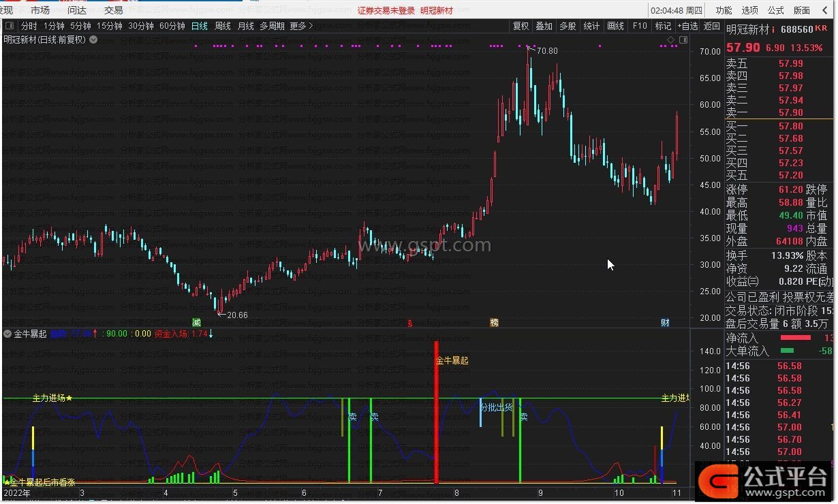Click the 净流入 red flow bar
Screen dimensions: 838x504
[x=795, y=337]
